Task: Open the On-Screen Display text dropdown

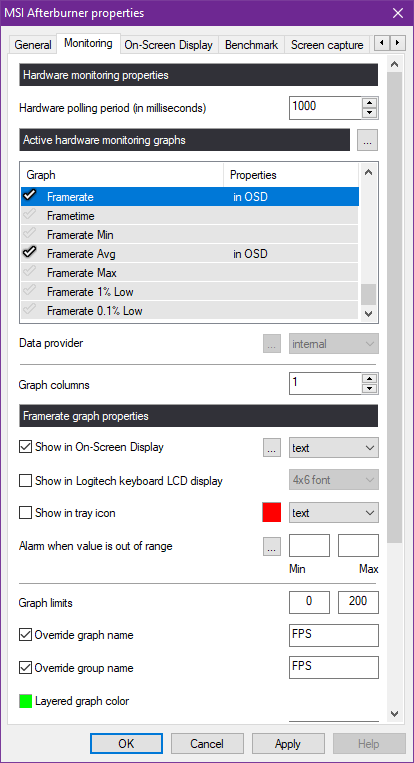Action: pyautogui.click(x=334, y=448)
